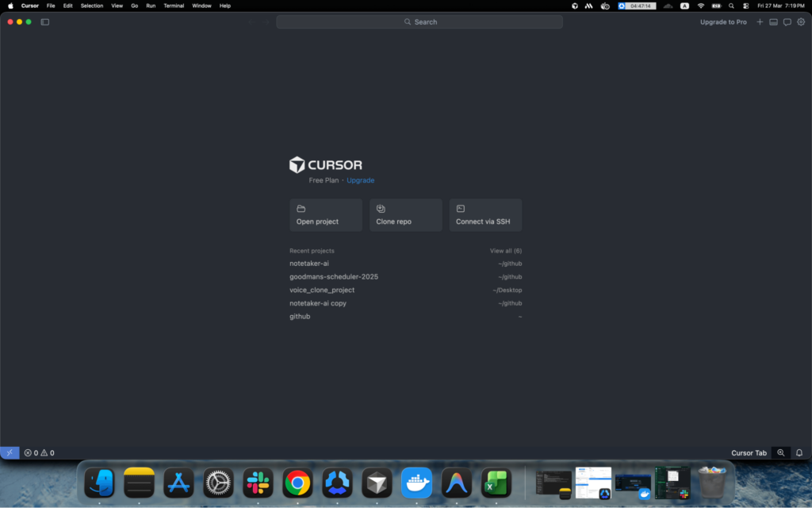Click the plus icon to start a new window

tap(759, 21)
